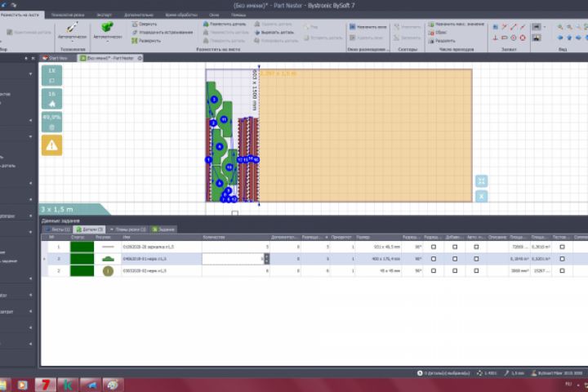
Task: Click Разместить деталь in the ribbon
Action: pyautogui.click(x=225, y=24)
